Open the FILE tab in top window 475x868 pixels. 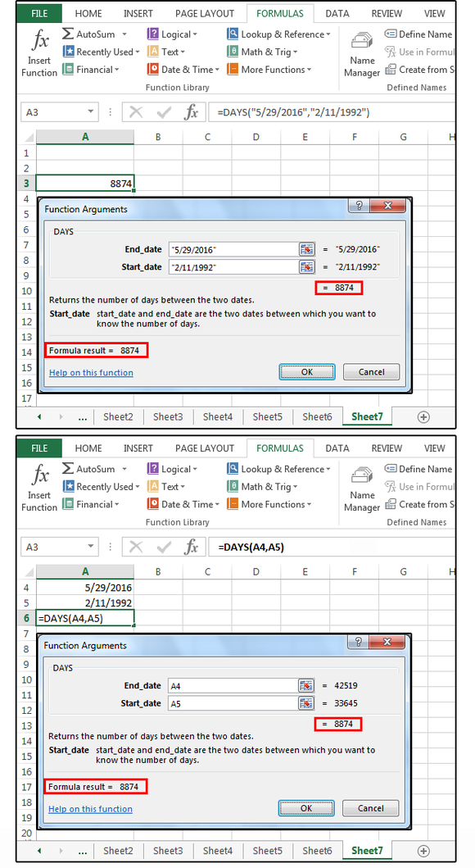[39, 14]
